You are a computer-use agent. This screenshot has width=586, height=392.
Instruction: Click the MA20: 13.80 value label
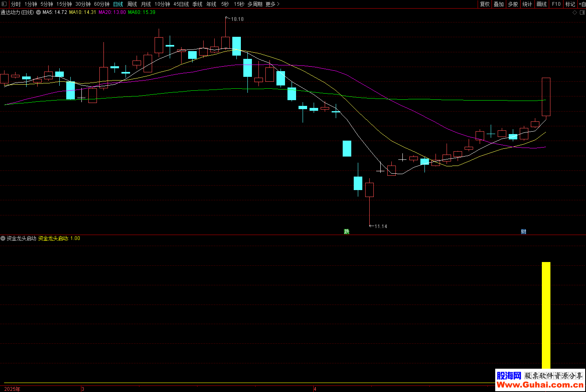(112, 12)
